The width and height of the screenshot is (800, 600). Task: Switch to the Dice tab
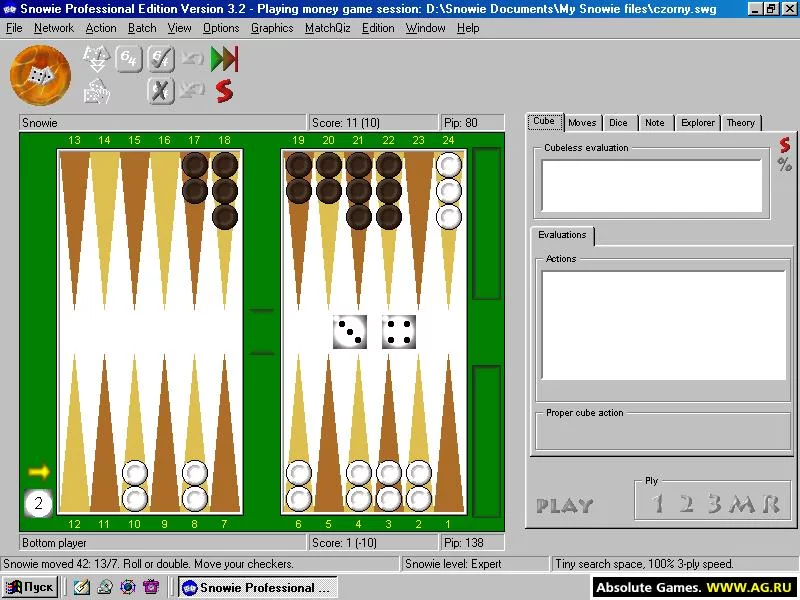coord(618,122)
